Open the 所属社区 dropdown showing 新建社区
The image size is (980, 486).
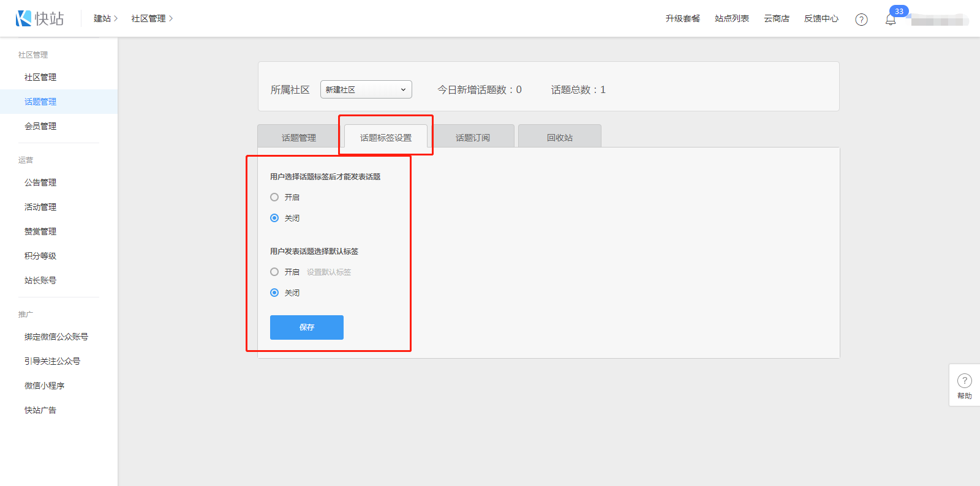point(366,89)
